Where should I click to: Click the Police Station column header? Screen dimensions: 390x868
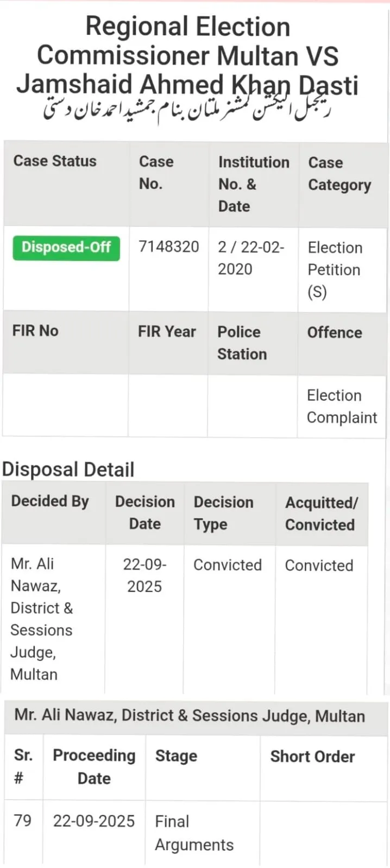click(x=242, y=343)
